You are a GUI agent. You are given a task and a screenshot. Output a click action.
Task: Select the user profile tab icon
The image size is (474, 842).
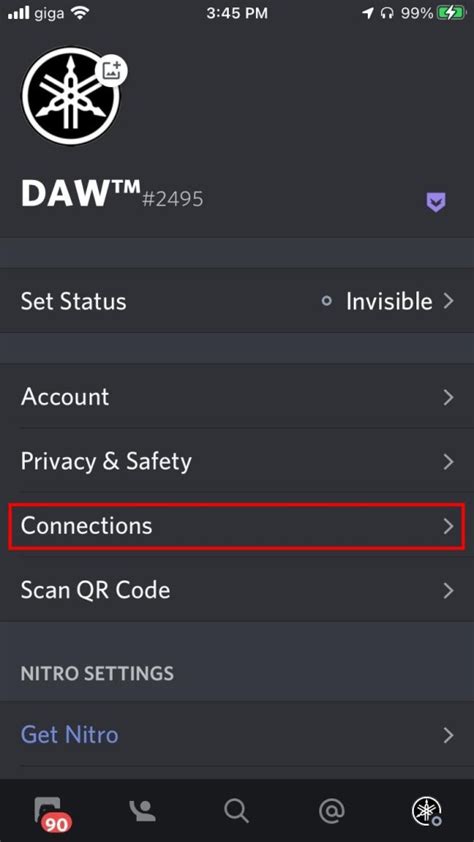(x=426, y=811)
